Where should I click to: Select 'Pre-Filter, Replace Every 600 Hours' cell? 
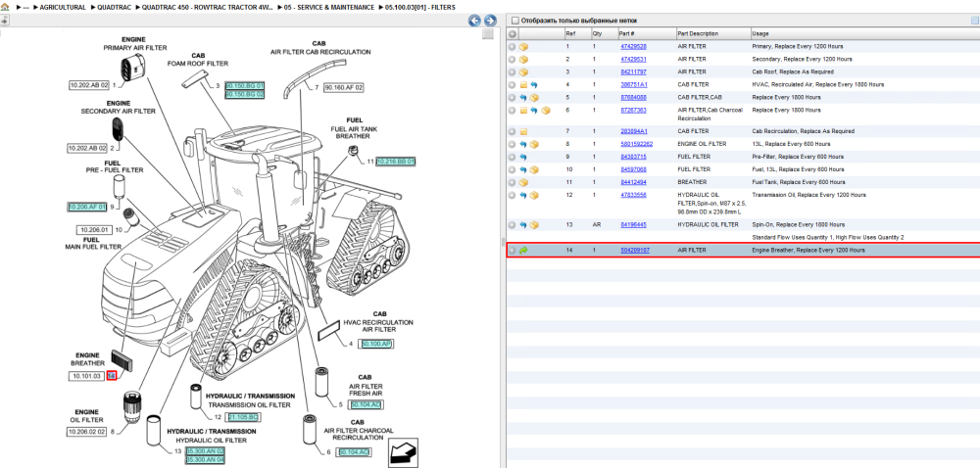pyautogui.click(x=798, y=157)
